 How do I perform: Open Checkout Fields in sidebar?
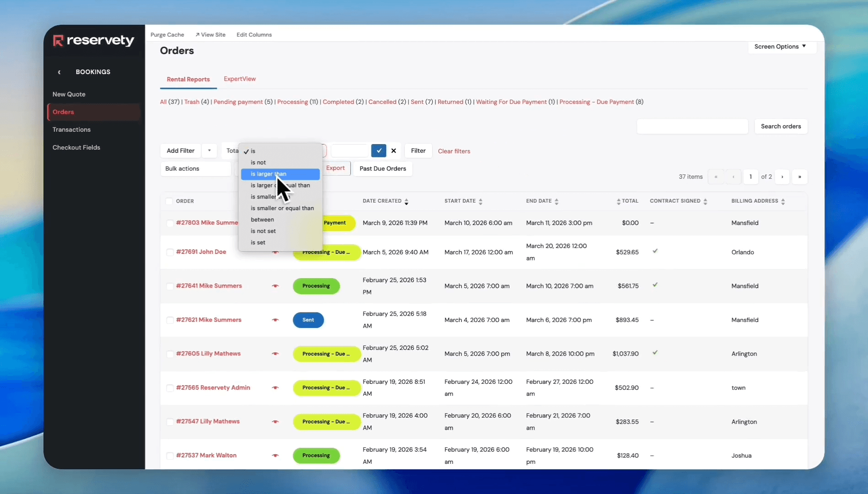point(76,147)
